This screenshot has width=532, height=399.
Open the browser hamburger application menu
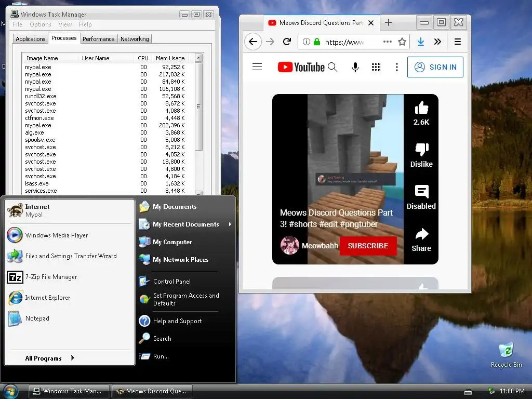[x=457, y=42]
